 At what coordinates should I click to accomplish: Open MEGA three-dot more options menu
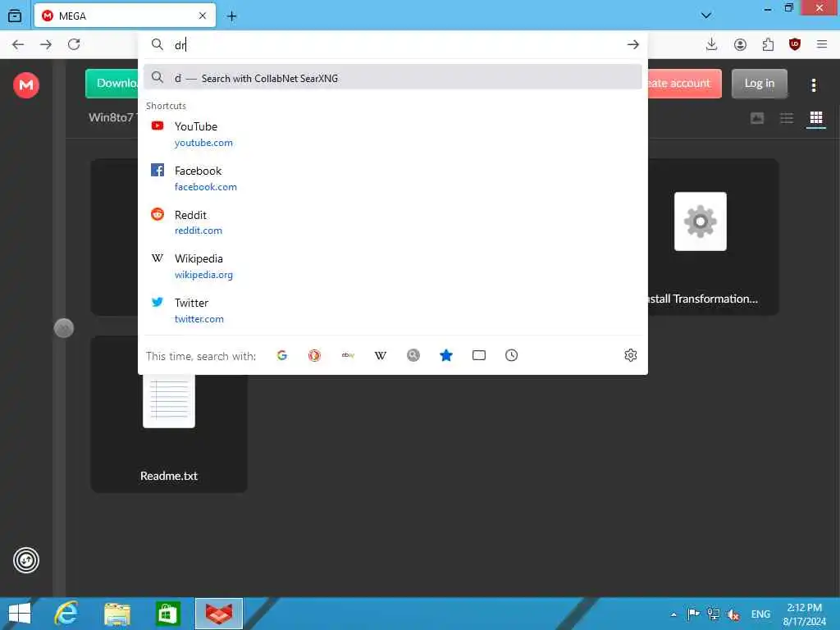(x=814, y=84)
